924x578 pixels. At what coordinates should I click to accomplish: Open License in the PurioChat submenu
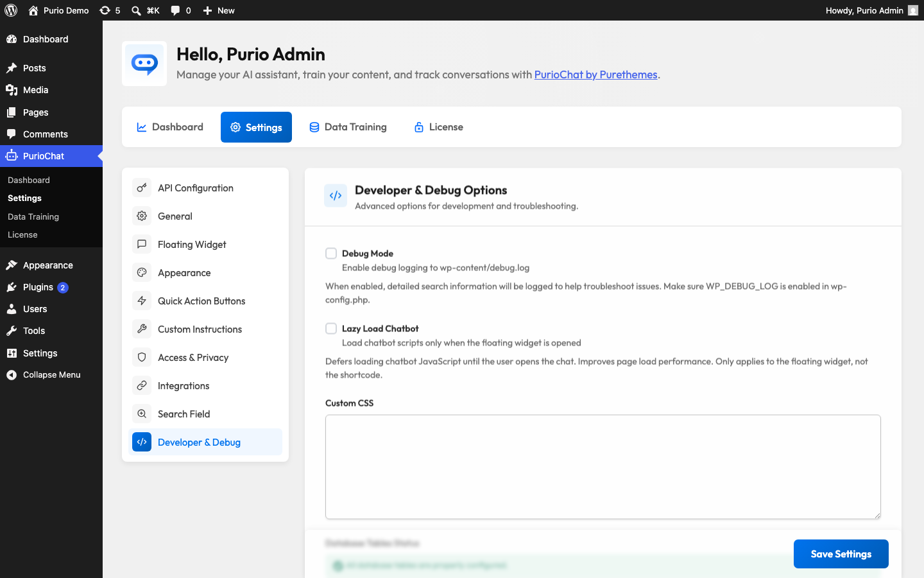[x=22, y=234]
